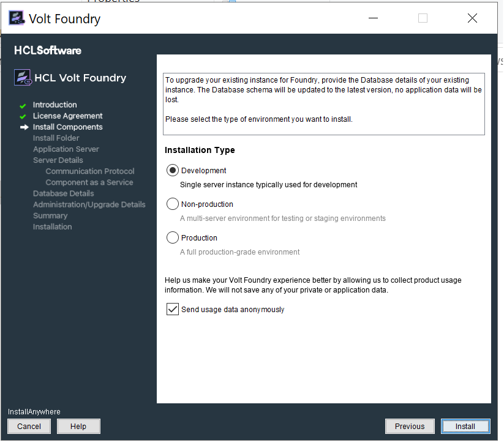
Task: Click the arrow next to Install Components
Action: (x=24, y=127)
